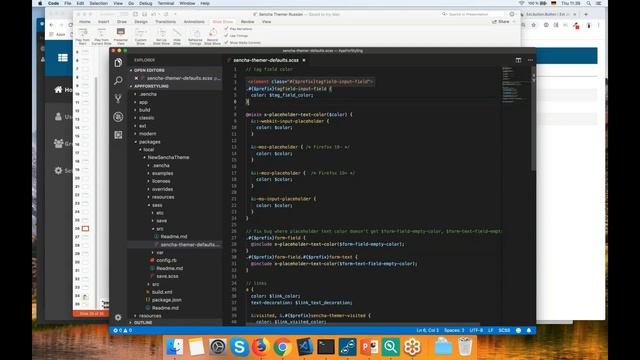Open the Explorer view in VS Code activity bar
Viewport: 640px width, 360px height.
tap(118, 62)
